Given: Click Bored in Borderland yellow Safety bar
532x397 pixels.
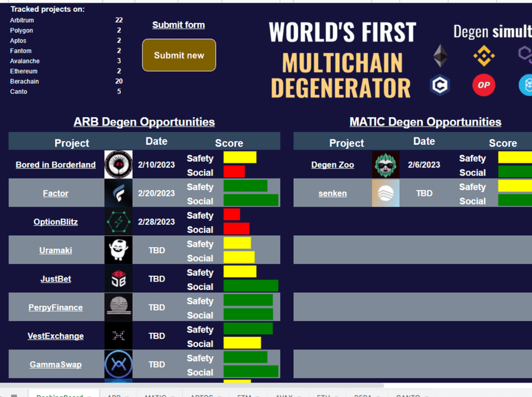Looking at the screenshot, I should click(240, 158).
